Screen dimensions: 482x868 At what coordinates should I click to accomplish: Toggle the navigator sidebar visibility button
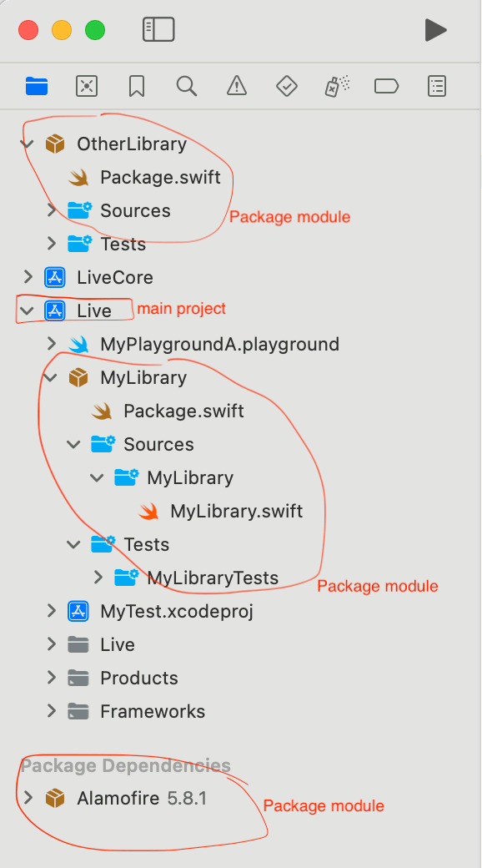[x=158, y=29]
